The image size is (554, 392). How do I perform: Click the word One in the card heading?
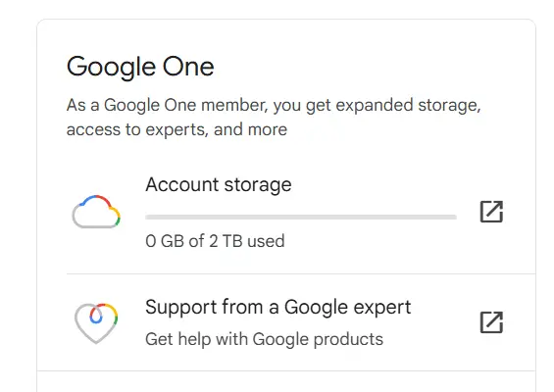[x=188, y=67]
